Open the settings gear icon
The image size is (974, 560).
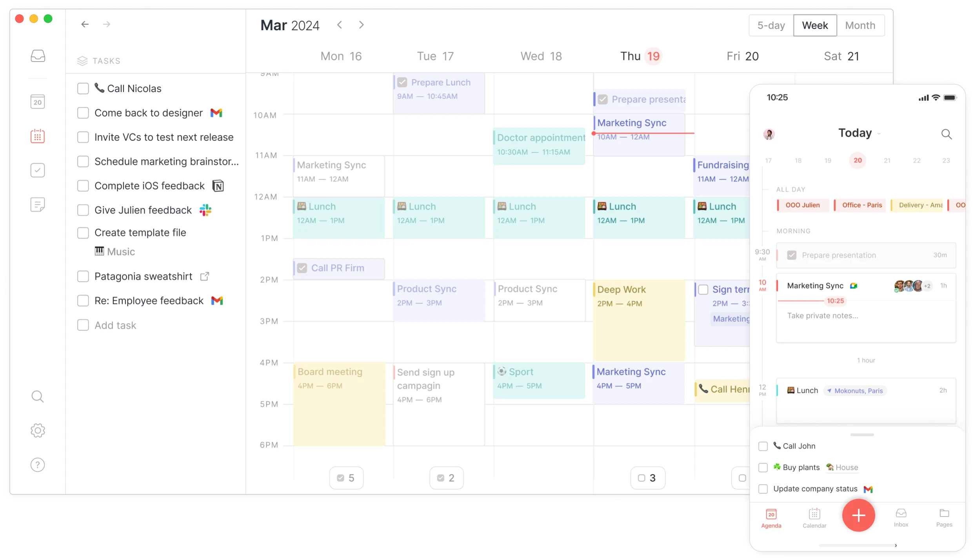pyautogui.click(x=38, y=430)
